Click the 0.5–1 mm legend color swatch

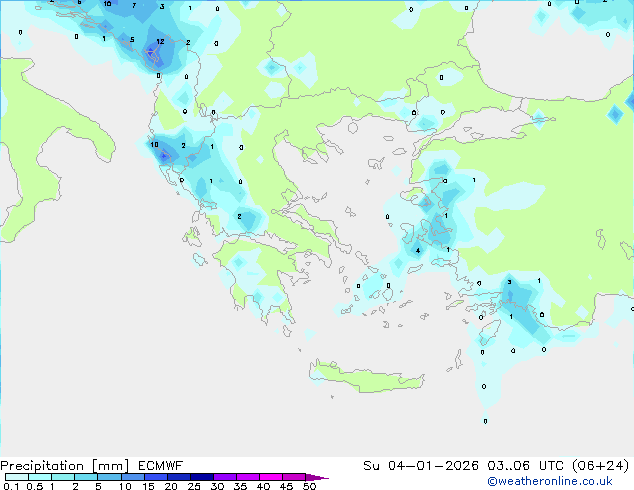point(40,477)
